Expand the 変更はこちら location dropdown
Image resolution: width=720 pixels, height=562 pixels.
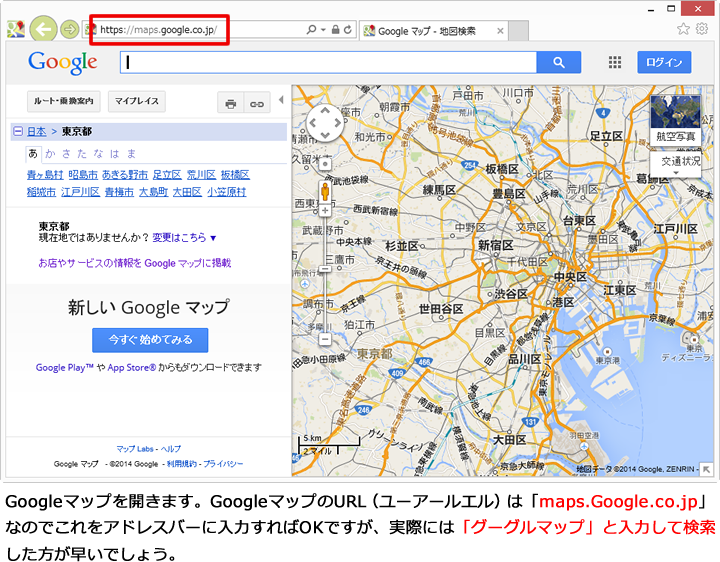click(x=184, y=238)
